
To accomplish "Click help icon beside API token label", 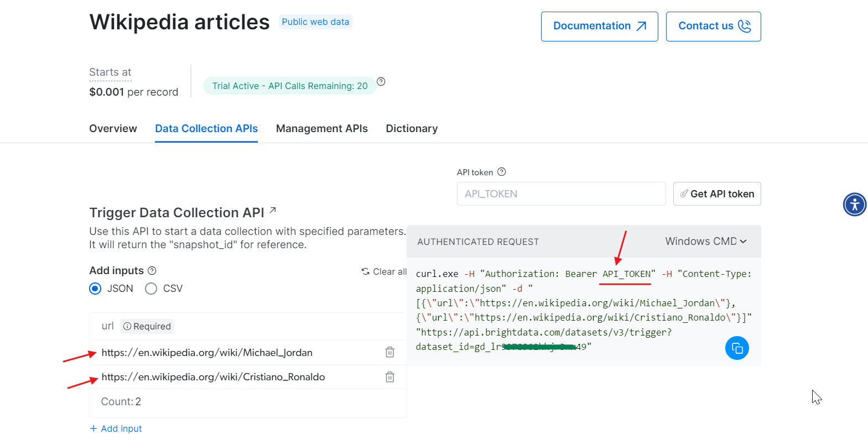I will pyautogui.click(x=502, y=172).
